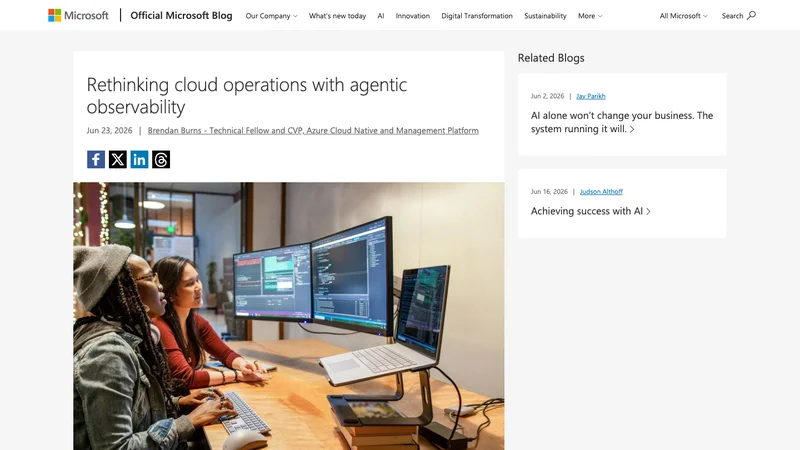Go to the AI section
800x450 pixels.
[381, 16]
